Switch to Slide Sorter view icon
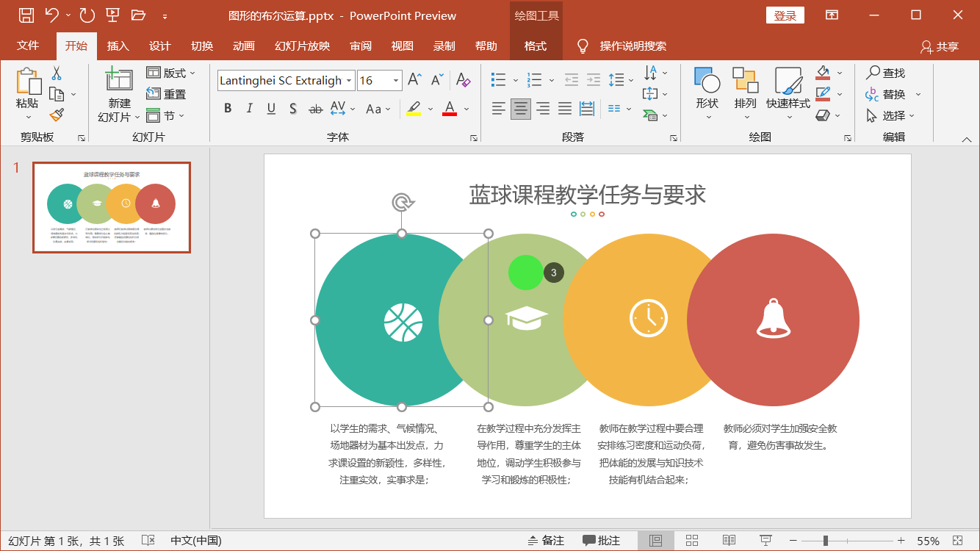The width and height of the screenshot is (980, 551). click(692, 541)
